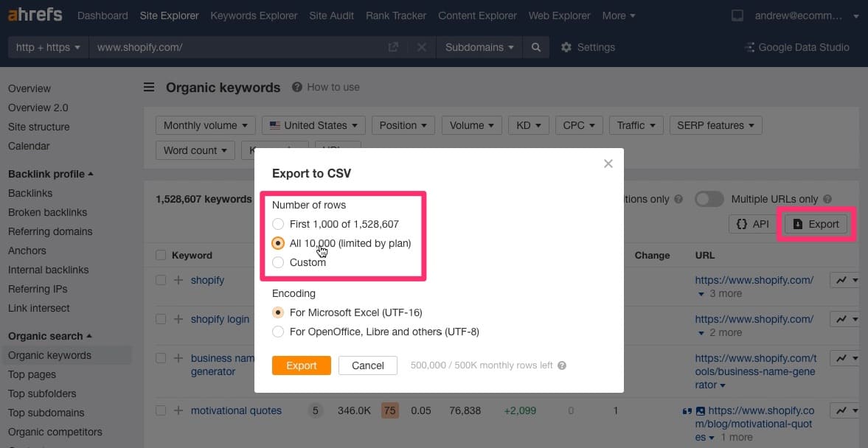Go to Dashboard in top navigation

coord(103,16)
